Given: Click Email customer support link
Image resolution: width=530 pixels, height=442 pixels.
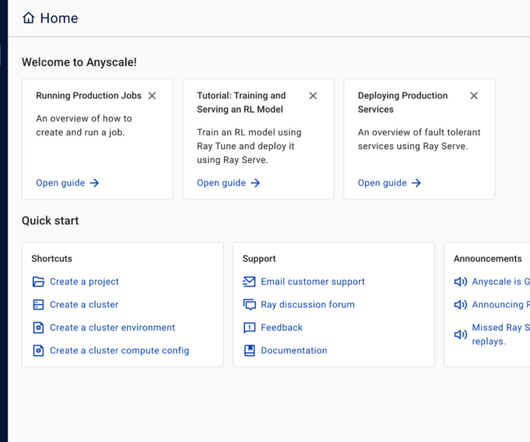Looking at the screenshot, I should coord(313,281).
